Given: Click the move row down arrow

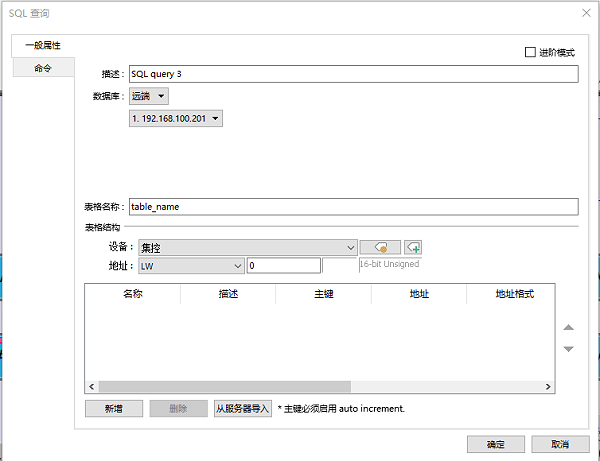Looking at the screenshot, I should tap(568, 349).
